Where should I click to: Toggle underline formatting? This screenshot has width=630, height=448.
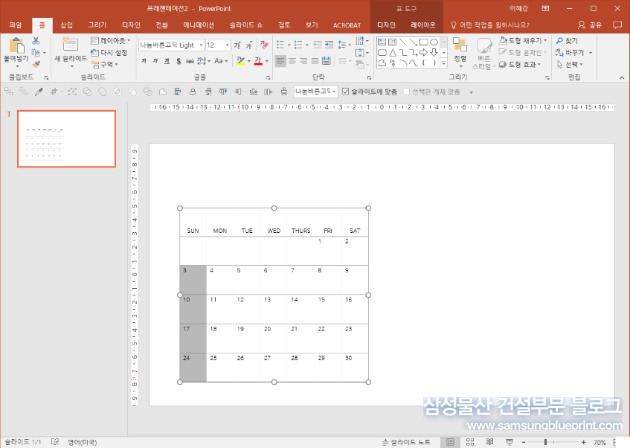(166, 61)
